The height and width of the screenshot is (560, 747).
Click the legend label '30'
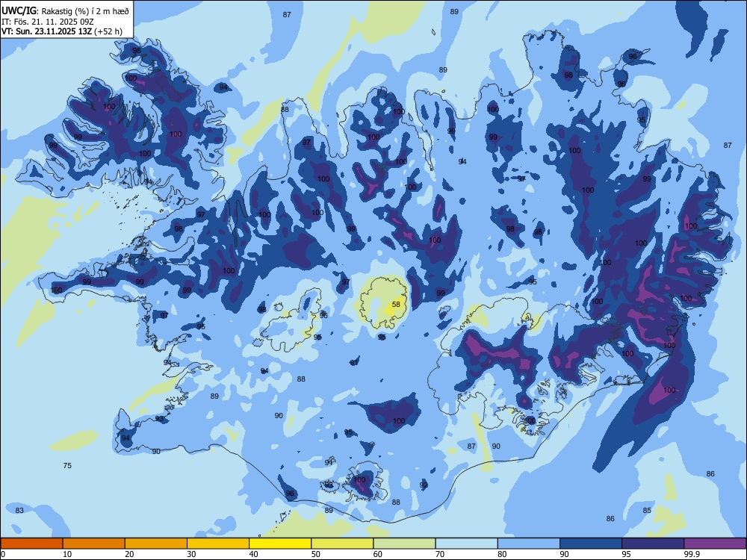191,554
